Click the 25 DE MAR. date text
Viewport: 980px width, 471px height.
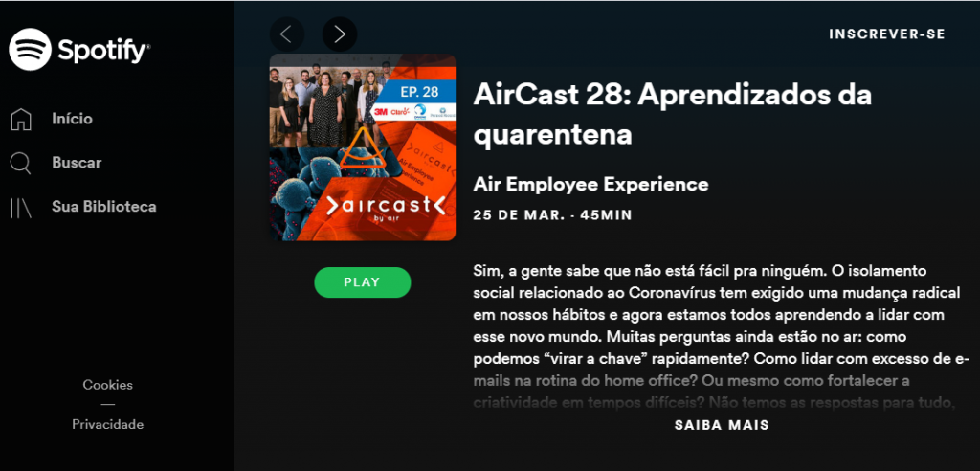pos(518,215)
